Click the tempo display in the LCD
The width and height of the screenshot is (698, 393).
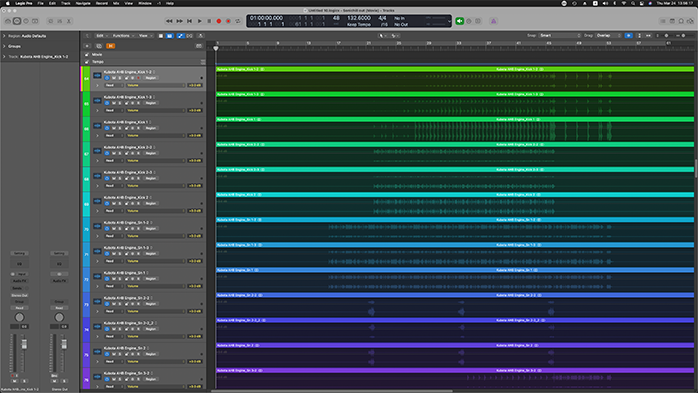(x=359, y=18)
